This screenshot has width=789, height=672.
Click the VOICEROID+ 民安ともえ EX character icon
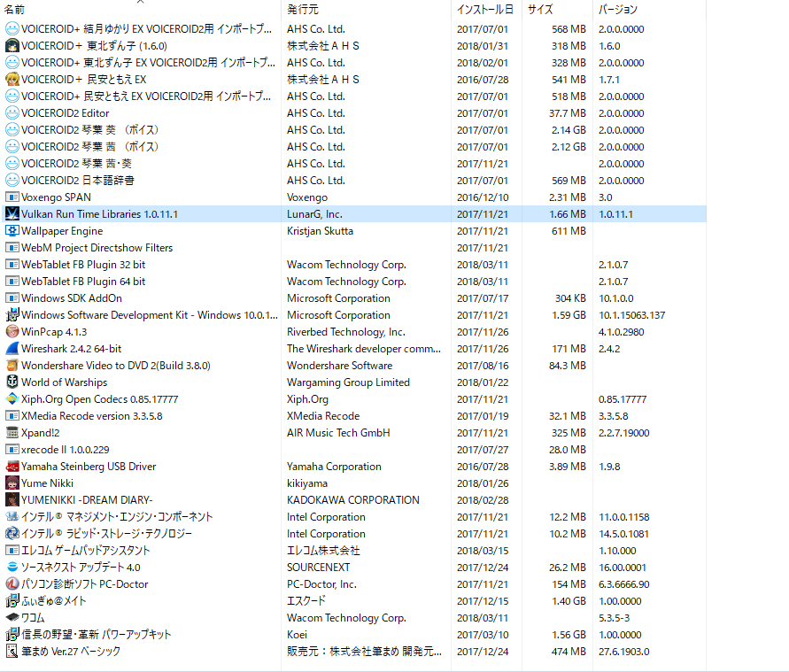coord(12,80)
